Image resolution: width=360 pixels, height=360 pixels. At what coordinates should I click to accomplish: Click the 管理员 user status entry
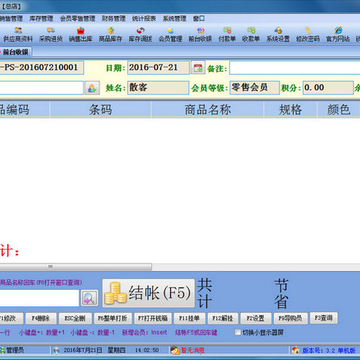12,350
